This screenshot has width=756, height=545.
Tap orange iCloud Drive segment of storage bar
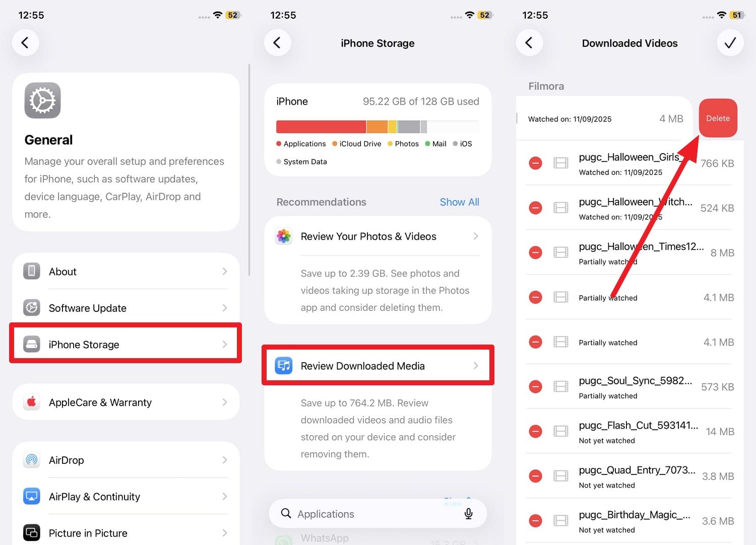coord(377,126)
